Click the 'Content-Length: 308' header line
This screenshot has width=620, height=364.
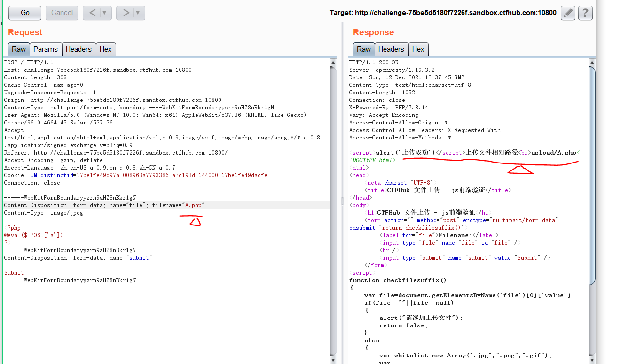[x=35, y=77]
